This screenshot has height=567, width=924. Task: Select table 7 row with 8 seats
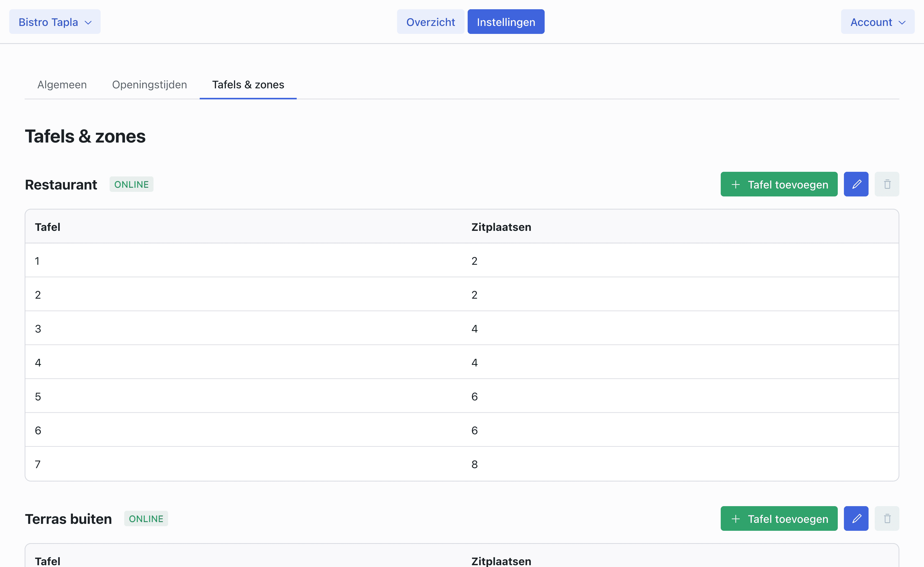[461, 464]
